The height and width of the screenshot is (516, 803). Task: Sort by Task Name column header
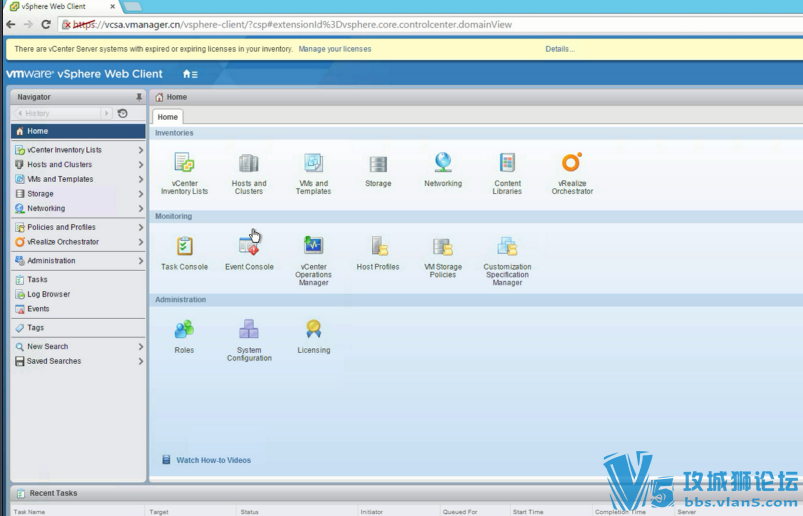point(29,512)
